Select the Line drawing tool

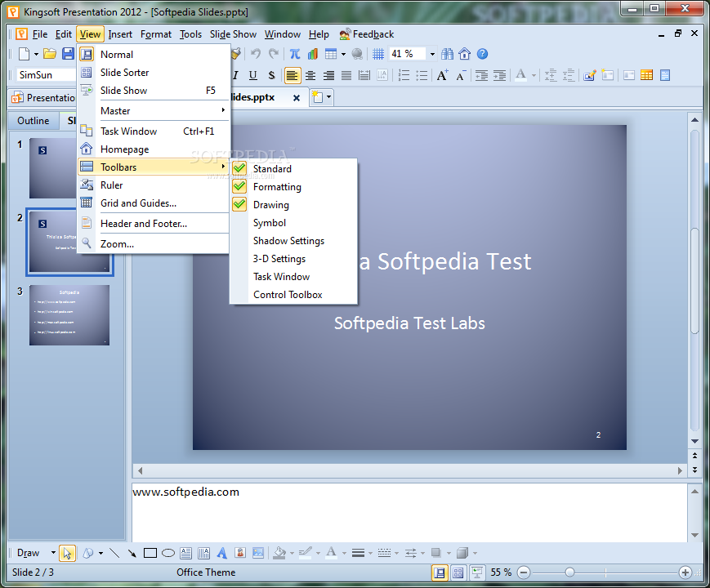coord(114,553)
